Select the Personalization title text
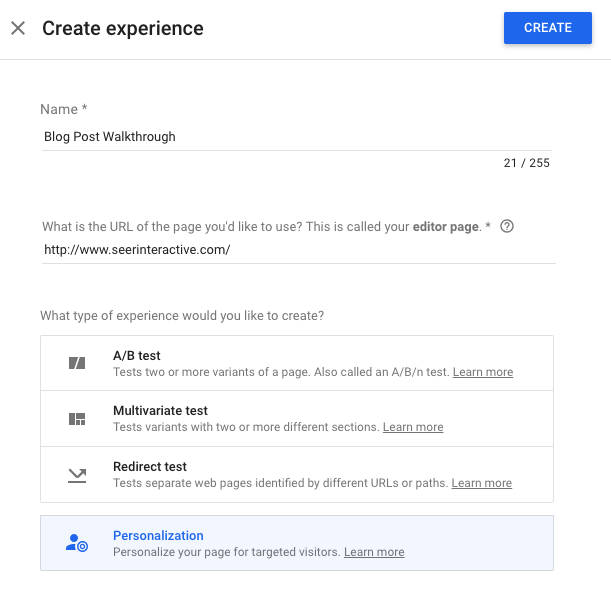This screenshot has width=611, height=594. 158,535
